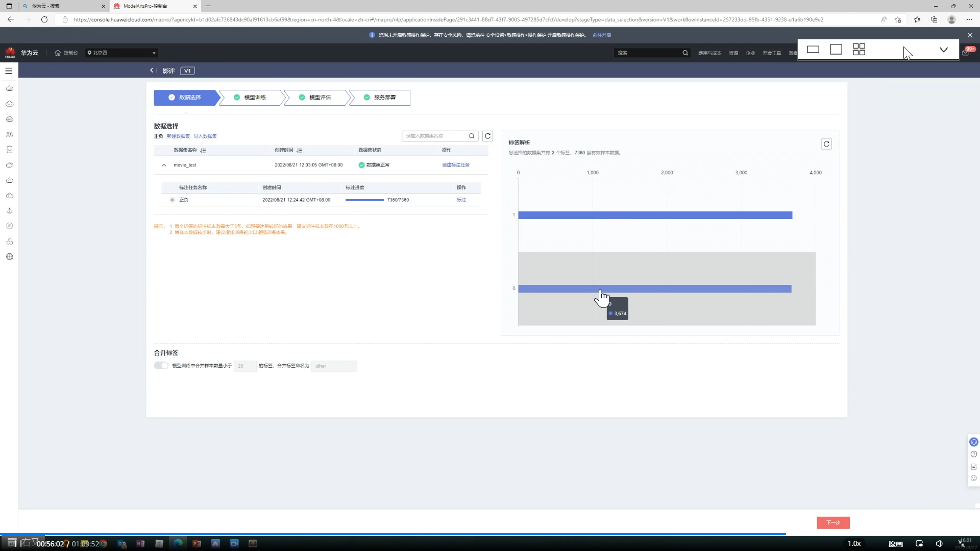Toggle the 合并标签 merge switch
Screen dimensions: 980x551
coord(161,366)
